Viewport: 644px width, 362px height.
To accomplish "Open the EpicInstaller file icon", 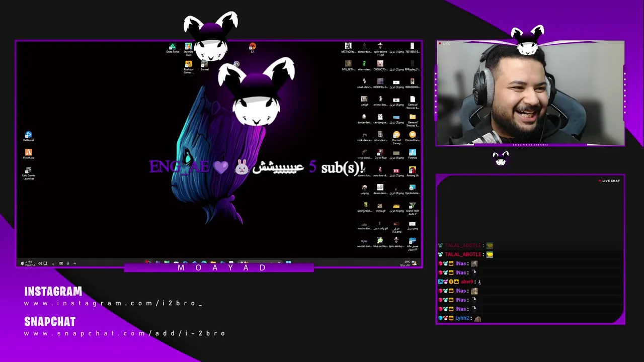I will pos(413,189).
